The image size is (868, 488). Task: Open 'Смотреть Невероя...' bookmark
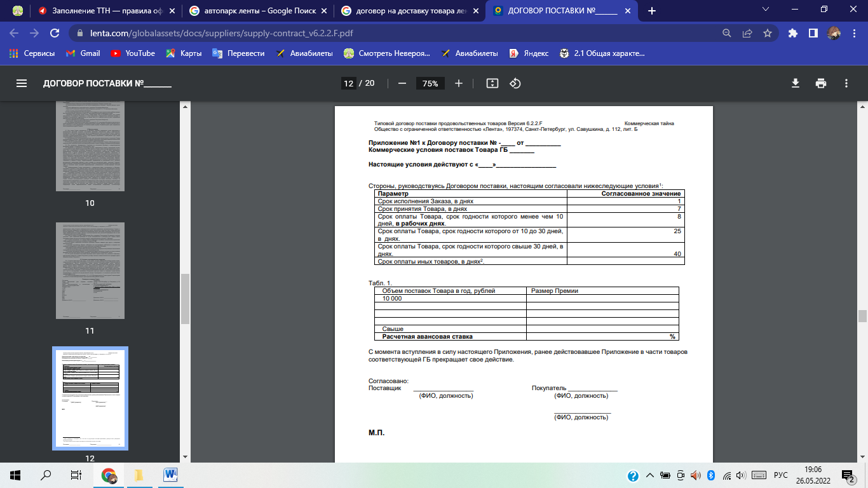tap(387, 53)
